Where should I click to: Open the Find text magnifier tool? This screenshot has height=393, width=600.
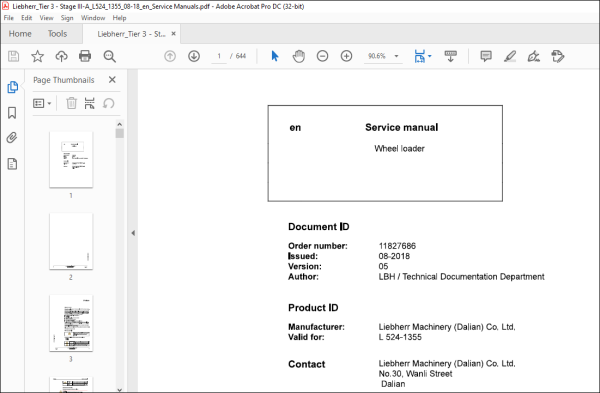click(x=109, y=56)
